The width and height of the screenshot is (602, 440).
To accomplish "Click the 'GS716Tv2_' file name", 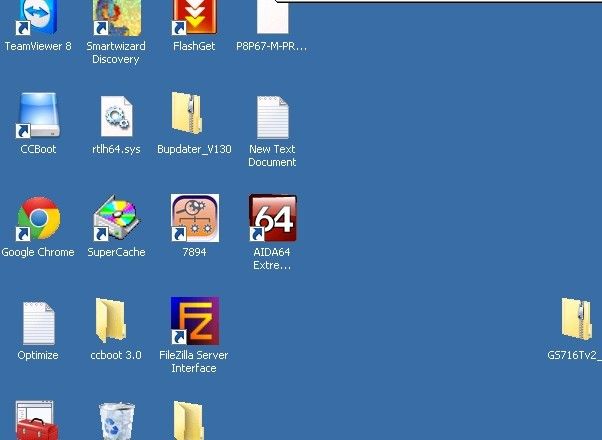I will (x=574, y=355).
